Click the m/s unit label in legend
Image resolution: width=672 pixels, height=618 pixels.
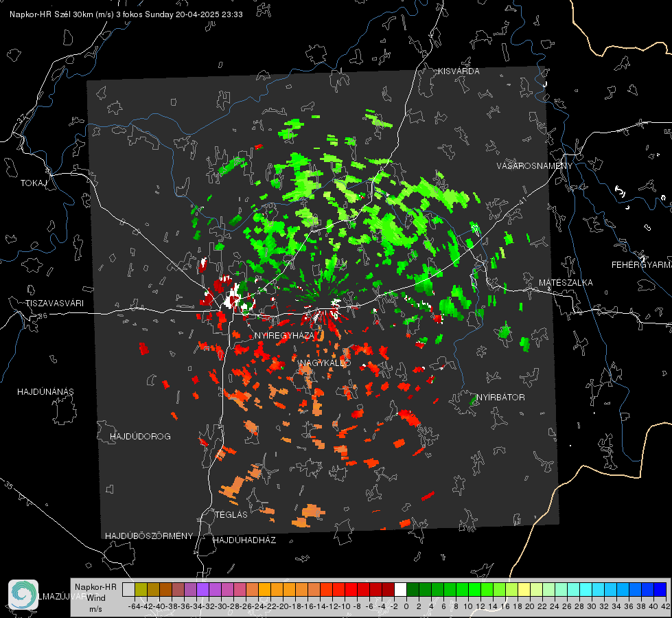95,609
